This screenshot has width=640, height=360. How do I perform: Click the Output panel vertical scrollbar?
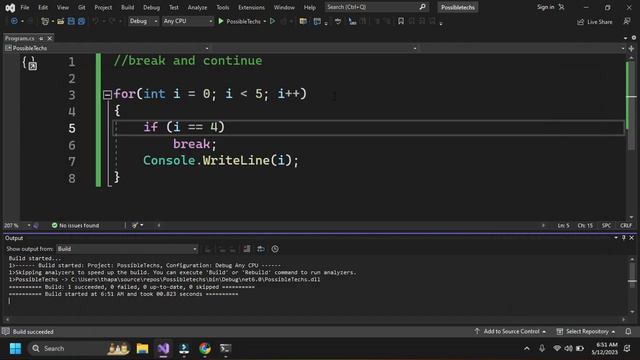point(632,286)
